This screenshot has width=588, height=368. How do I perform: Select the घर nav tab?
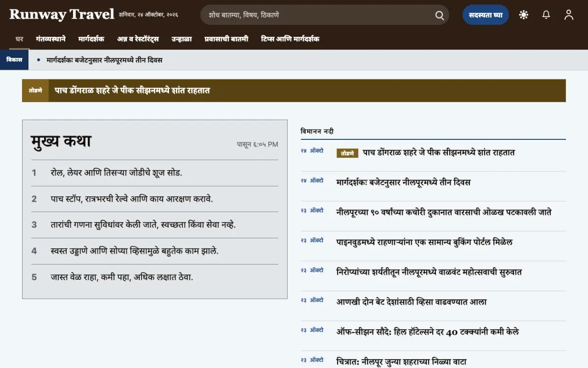(x=20, y=39)
